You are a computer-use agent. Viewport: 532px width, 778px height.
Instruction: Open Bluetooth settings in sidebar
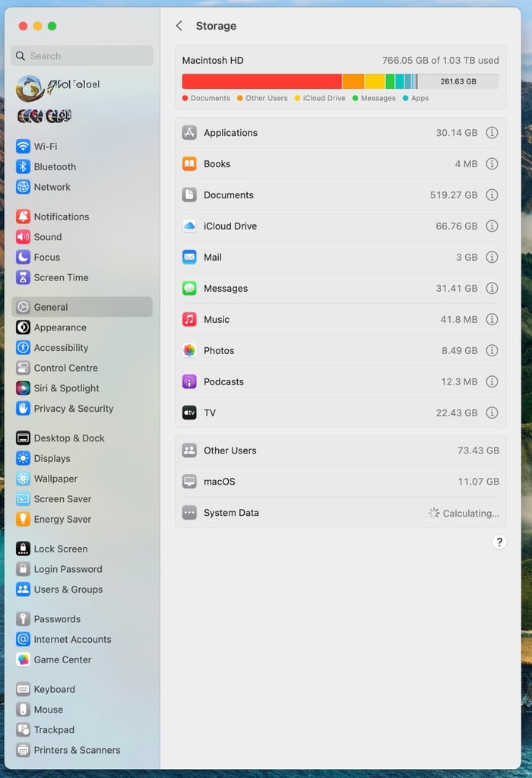[x=82, y=166]
